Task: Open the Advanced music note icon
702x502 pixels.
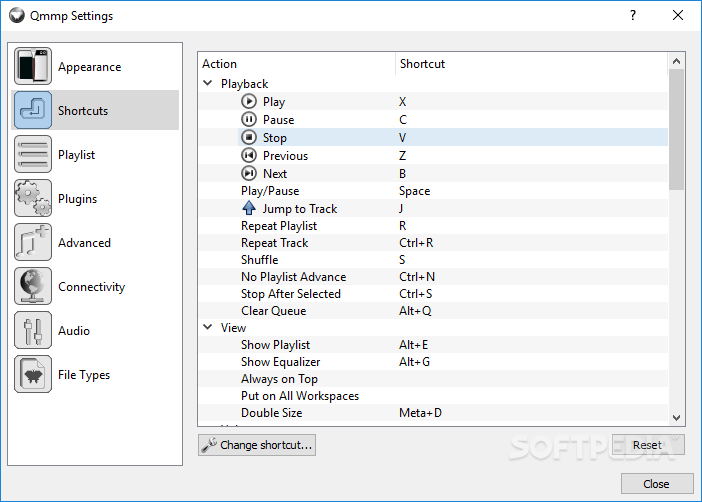Action: (33, 242)
